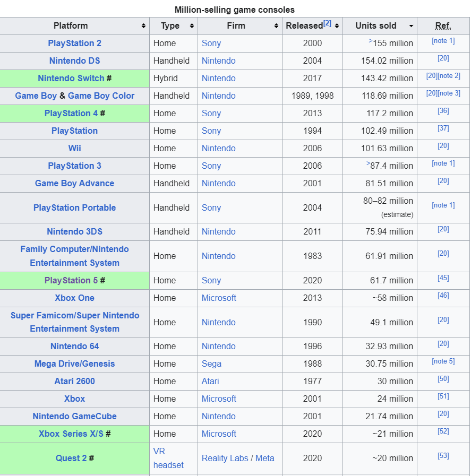This screenshot has height=476, width=471.
Task: Open reference [51] for Xbox
Action: click(443, 396)
